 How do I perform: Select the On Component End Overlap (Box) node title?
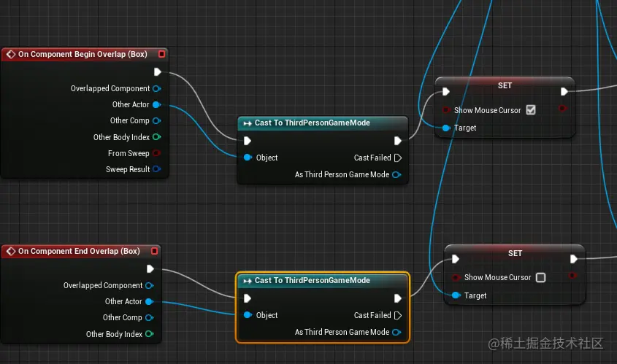point(79,251)
